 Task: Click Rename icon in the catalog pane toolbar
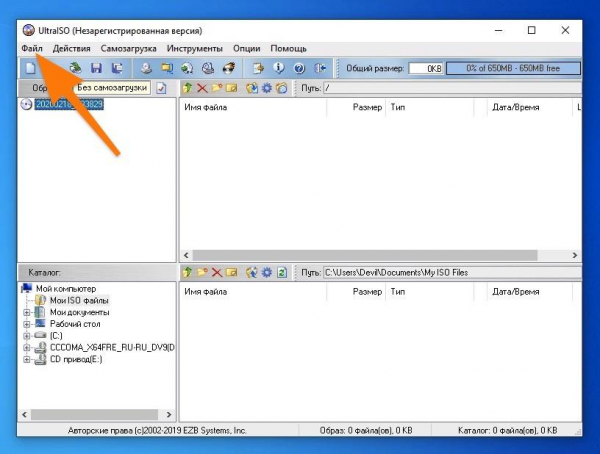point(232,273)
